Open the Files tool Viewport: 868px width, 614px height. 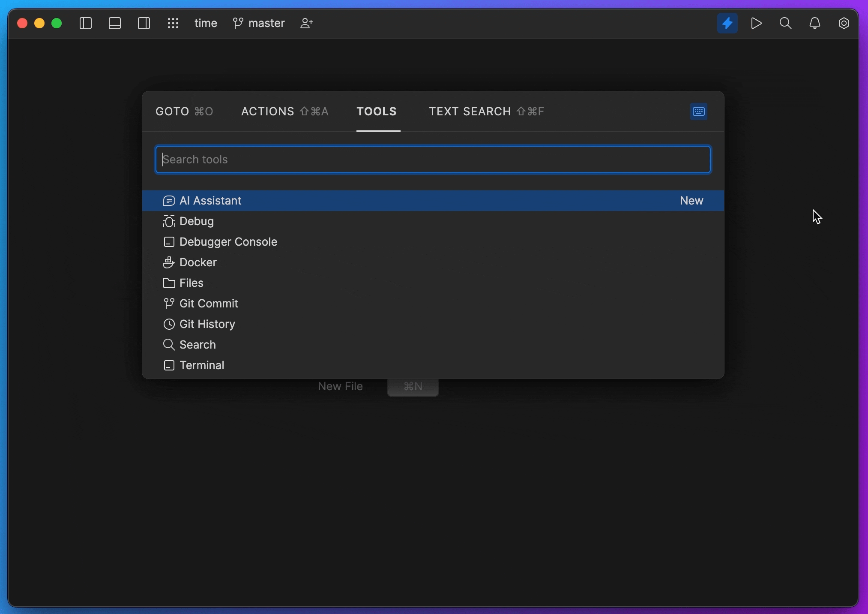pyautogui.click(x=433, y=283)
